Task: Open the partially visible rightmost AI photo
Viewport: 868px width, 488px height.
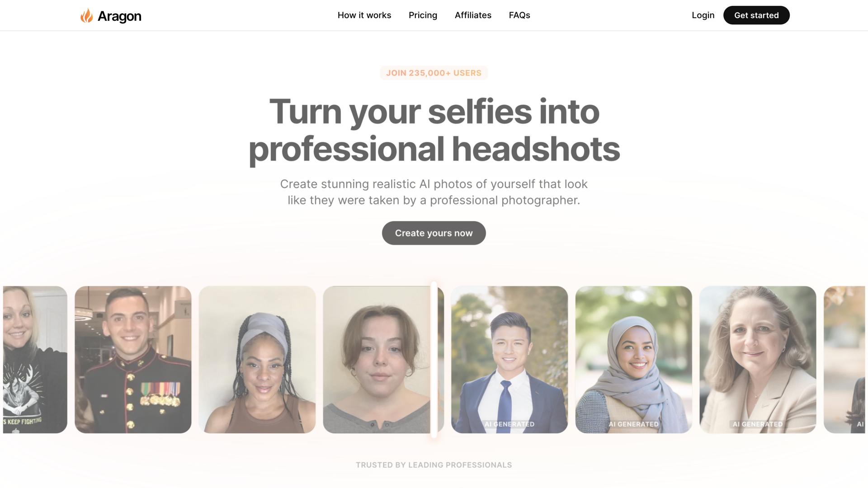Action: [x=844, y=360]
